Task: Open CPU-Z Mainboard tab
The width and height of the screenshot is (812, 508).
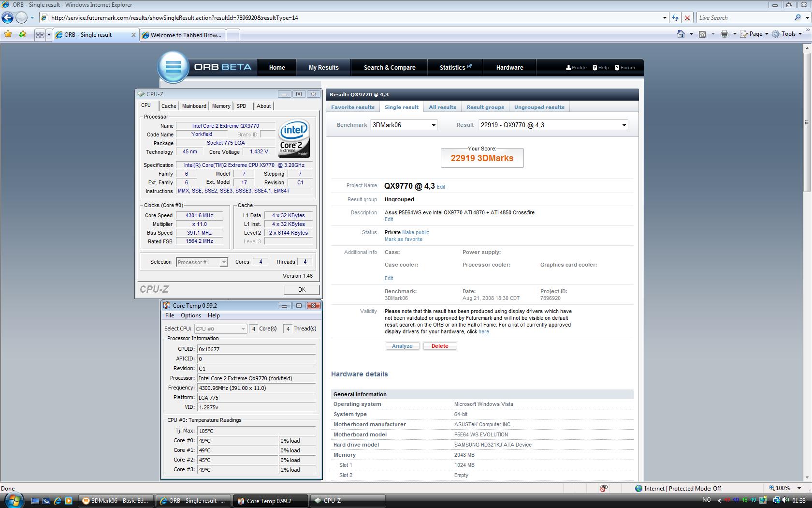Action: coord(194,106)
